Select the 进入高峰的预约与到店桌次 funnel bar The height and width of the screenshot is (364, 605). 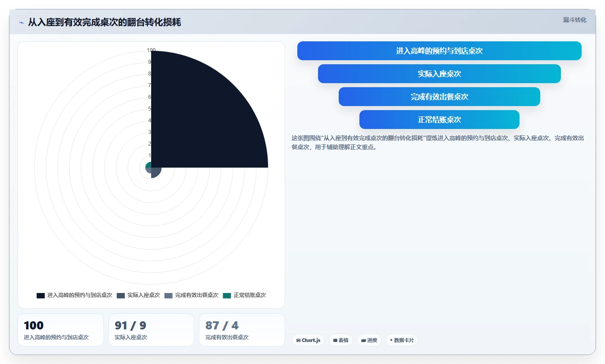pos(439,51)
